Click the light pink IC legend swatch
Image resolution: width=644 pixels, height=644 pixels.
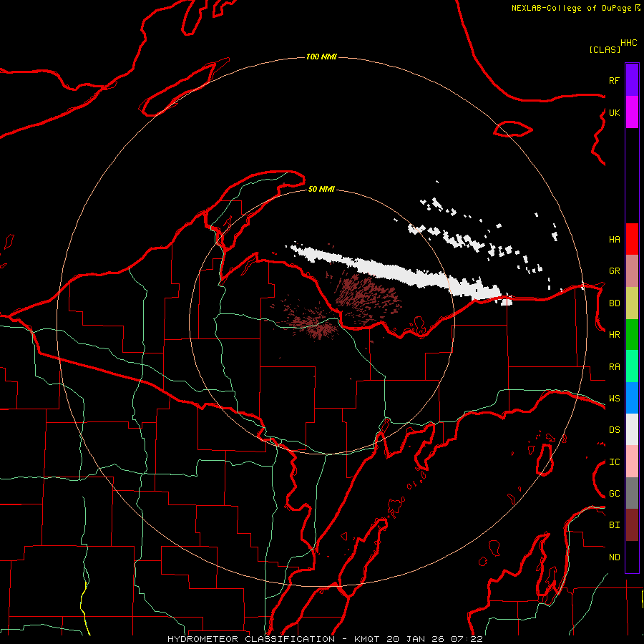[632, 462]
